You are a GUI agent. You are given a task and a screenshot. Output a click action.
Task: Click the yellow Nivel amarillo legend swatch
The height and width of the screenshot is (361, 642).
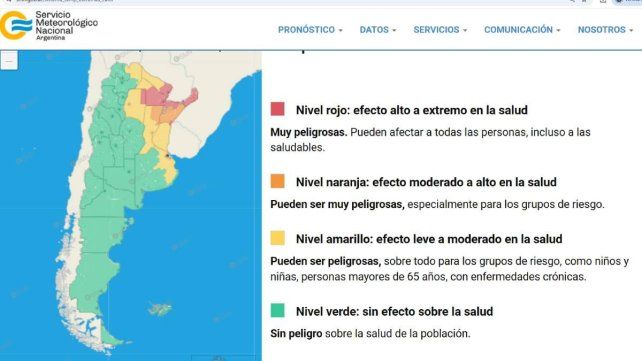click(x=278, y=238)
